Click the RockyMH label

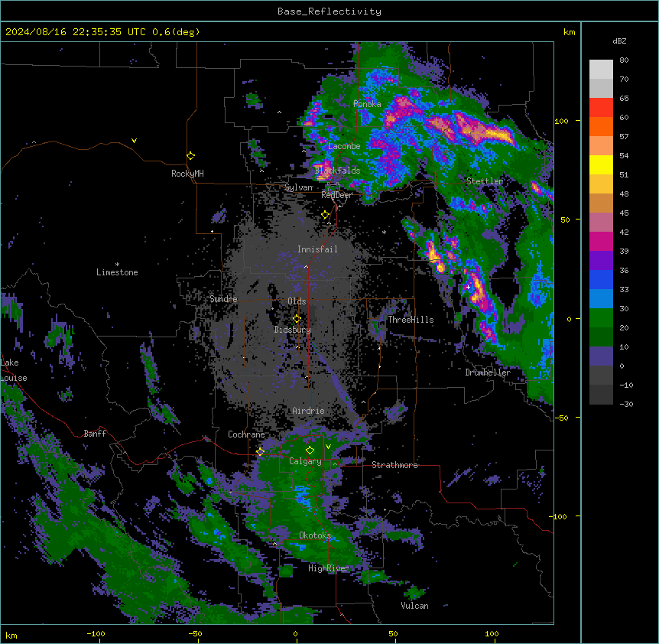click(187, 174)
